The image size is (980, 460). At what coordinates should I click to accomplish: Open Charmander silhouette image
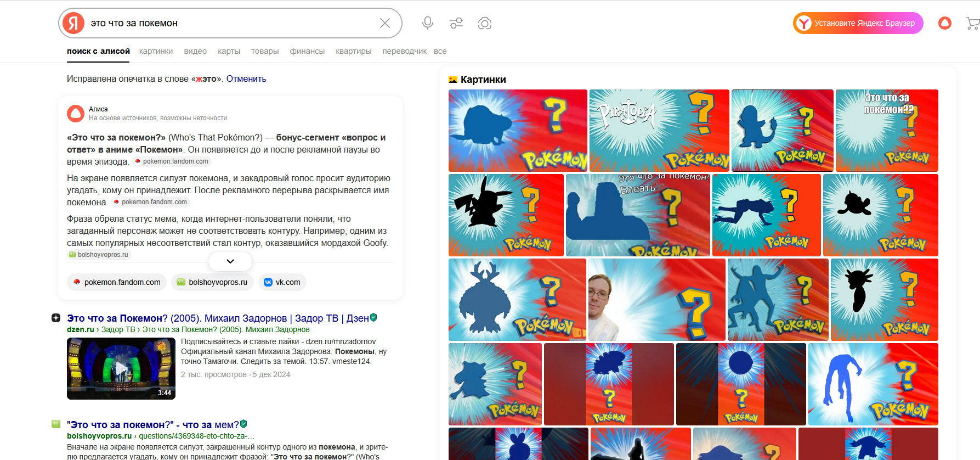point(783,131)
